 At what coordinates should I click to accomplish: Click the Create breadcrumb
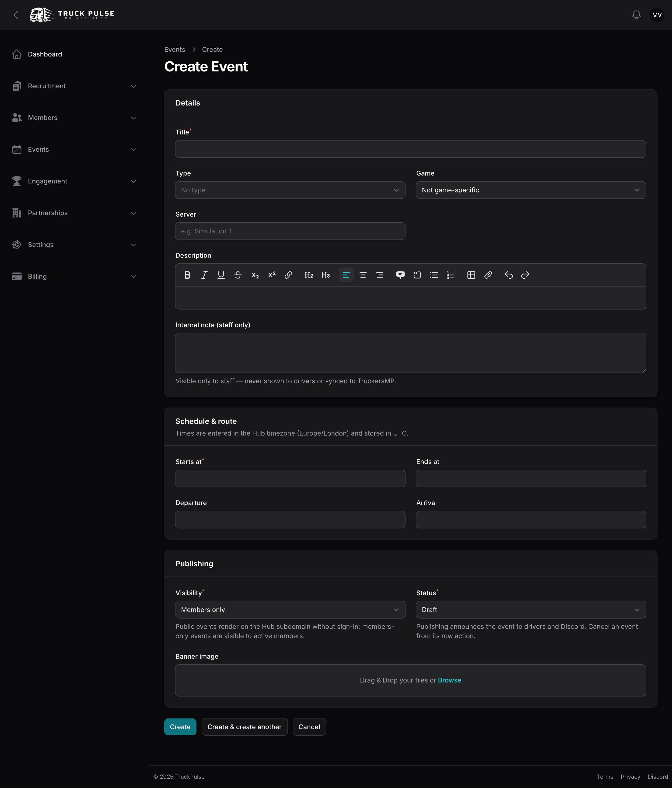coord(212,49)
